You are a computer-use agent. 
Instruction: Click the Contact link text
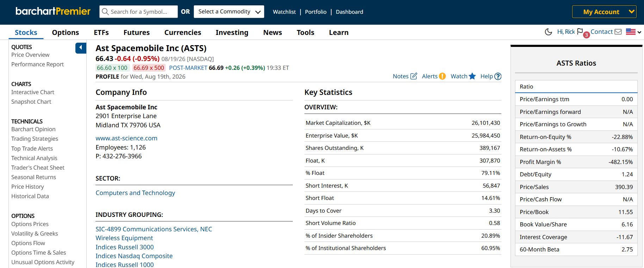[x=602, y=32]
